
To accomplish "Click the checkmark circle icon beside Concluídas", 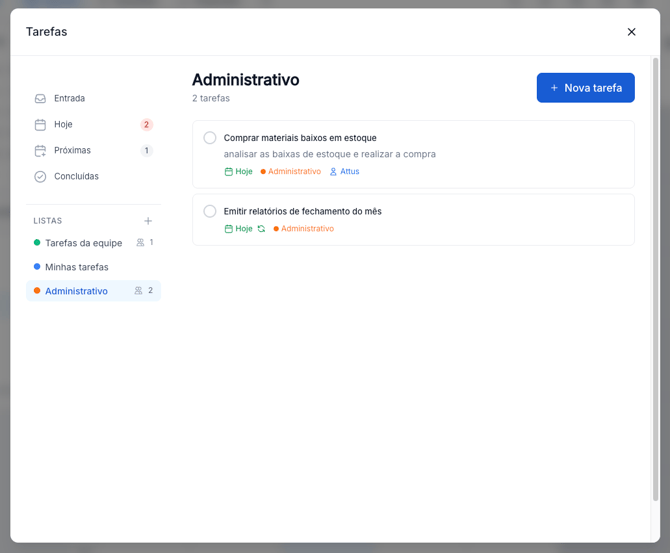I will click(40, 177).
